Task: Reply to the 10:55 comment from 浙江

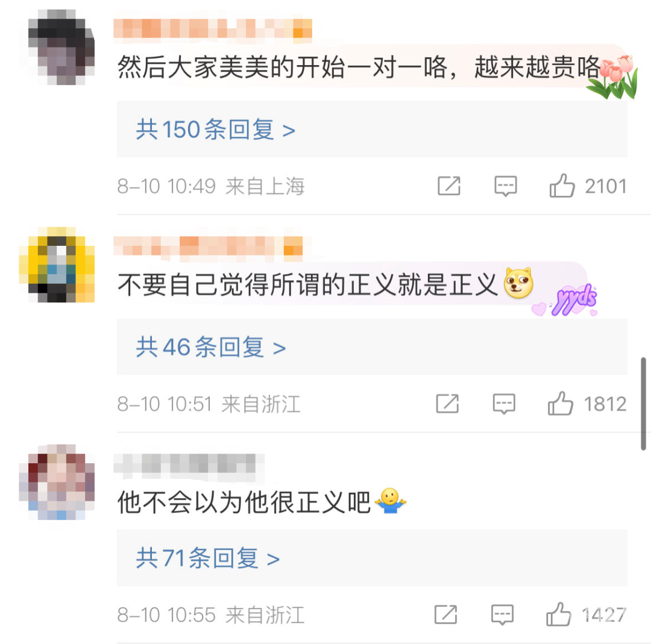Action: pyautogui.click(x=502, y=614)
